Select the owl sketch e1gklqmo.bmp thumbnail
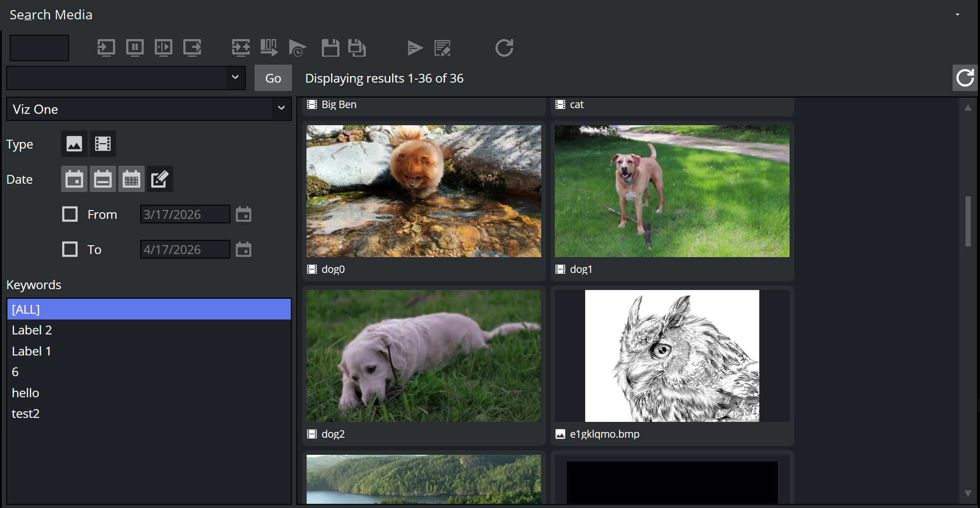 point(672,356)
